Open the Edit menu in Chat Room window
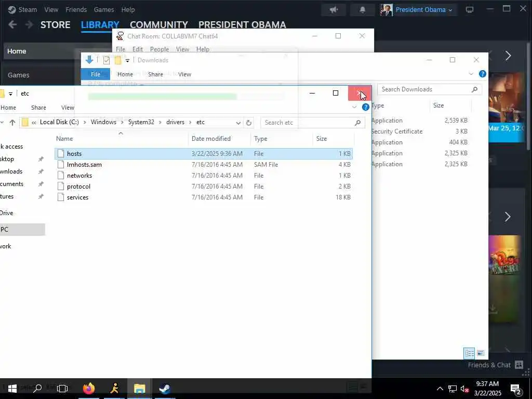532x399 pixels. [137, 49]
